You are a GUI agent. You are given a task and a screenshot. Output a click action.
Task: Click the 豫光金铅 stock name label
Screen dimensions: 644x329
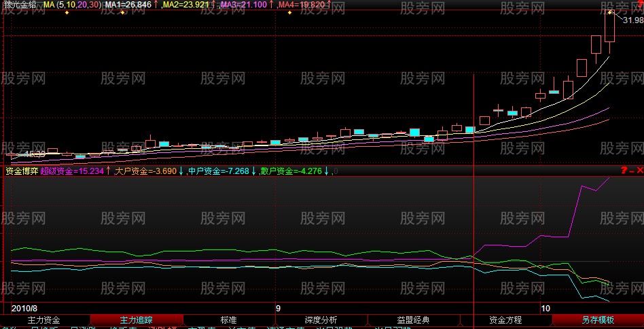coord(20,5)
